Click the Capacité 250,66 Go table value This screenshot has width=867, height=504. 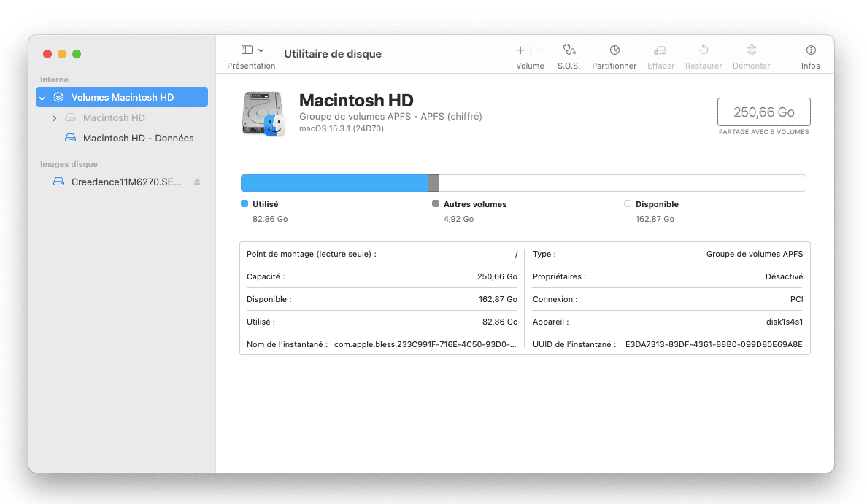pyautogui.click(x=497, y=277)
